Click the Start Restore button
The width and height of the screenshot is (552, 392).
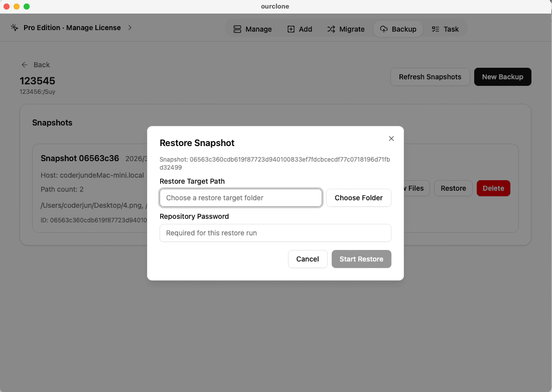361,259
